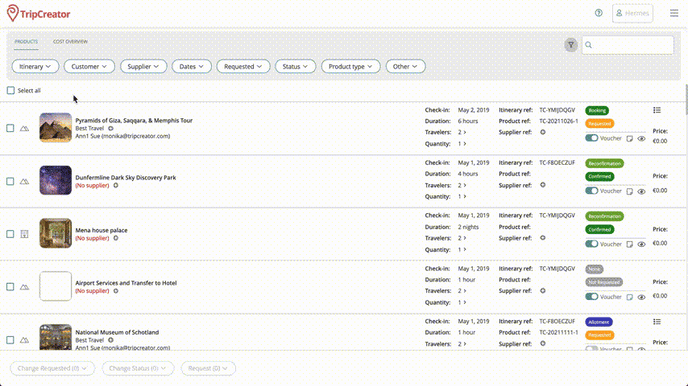Toggle eye visibility icon in Dunfermline row
Screen dimensions: 688x386
[641, 192]
